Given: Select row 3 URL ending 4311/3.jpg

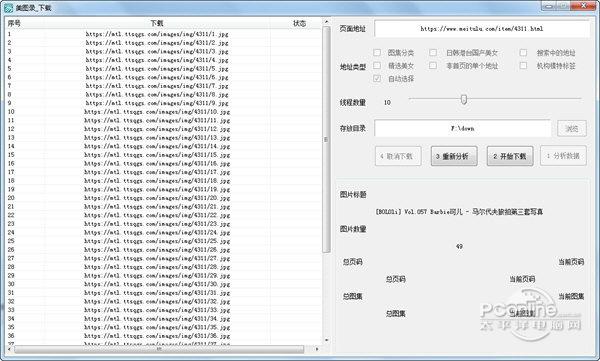Looking at the screenshot, I should 157,51.
